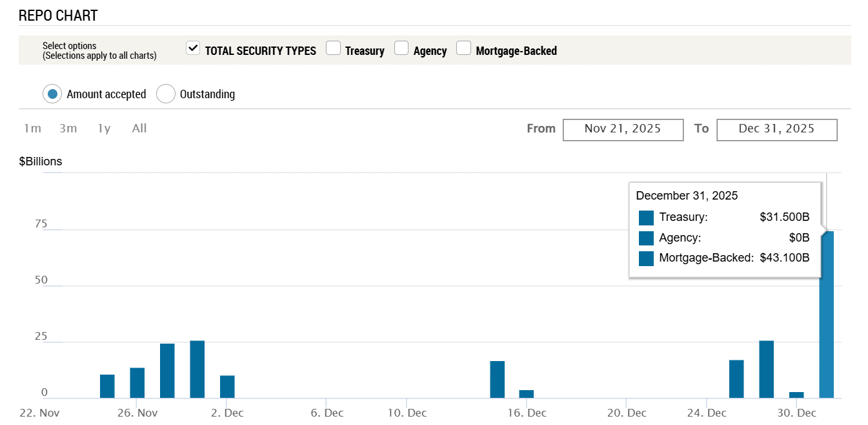Show All time range
This screenshot has height=425, width=868.
click(139, 129)
